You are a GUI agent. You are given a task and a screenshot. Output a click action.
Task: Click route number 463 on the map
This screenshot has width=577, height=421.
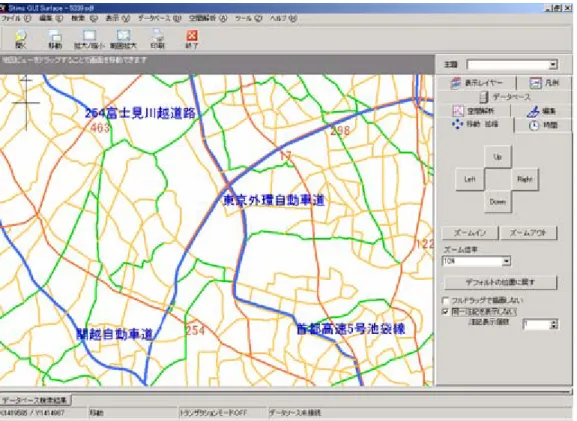coord(100,128)
